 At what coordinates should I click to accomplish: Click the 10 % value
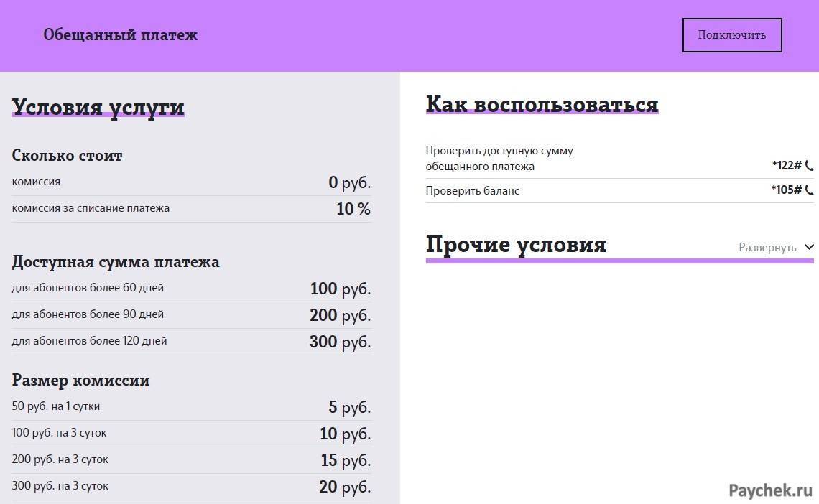(353, 209)
